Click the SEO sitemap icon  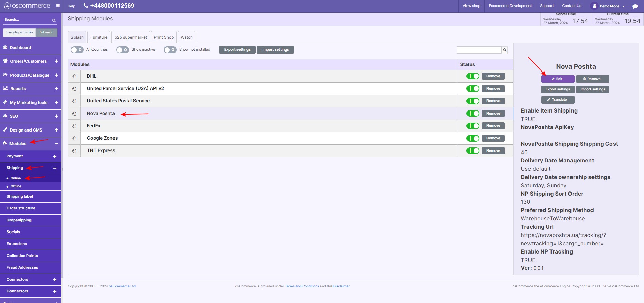click(x=5, y=116)
